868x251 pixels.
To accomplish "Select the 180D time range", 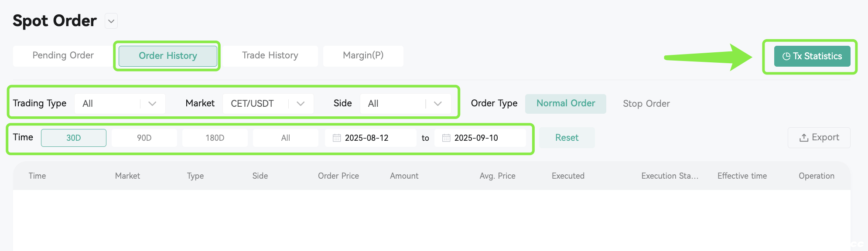I will pos(215,138).
